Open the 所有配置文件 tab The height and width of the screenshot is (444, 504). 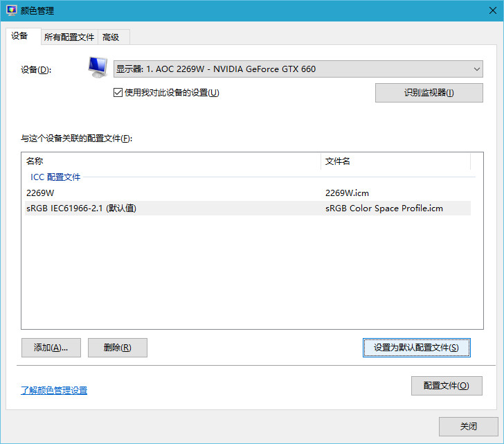[x=69, y=37]
